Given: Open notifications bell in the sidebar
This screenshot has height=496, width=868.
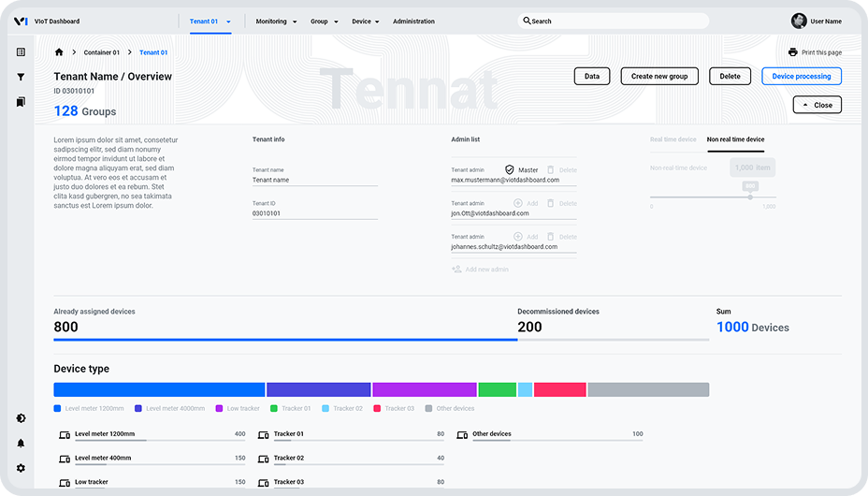Looking at the screenshot, I should point(21,444).
